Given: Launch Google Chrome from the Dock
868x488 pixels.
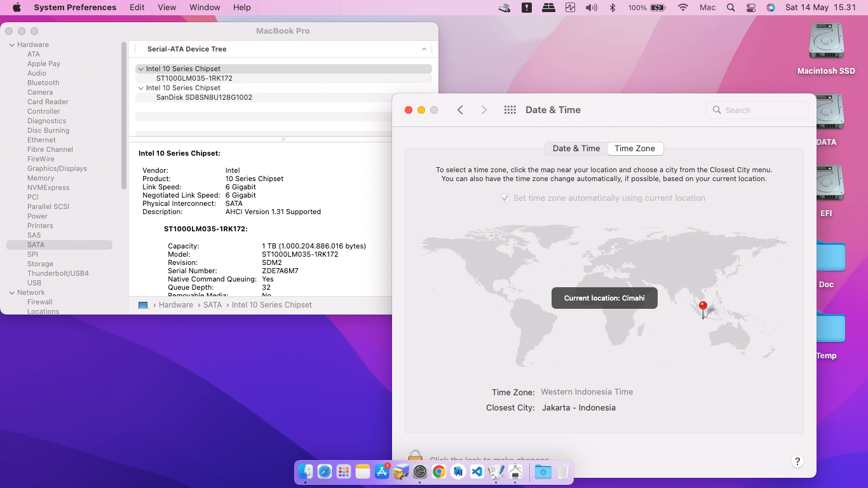Looking at the screenshot, I should (x=439, y=471).
